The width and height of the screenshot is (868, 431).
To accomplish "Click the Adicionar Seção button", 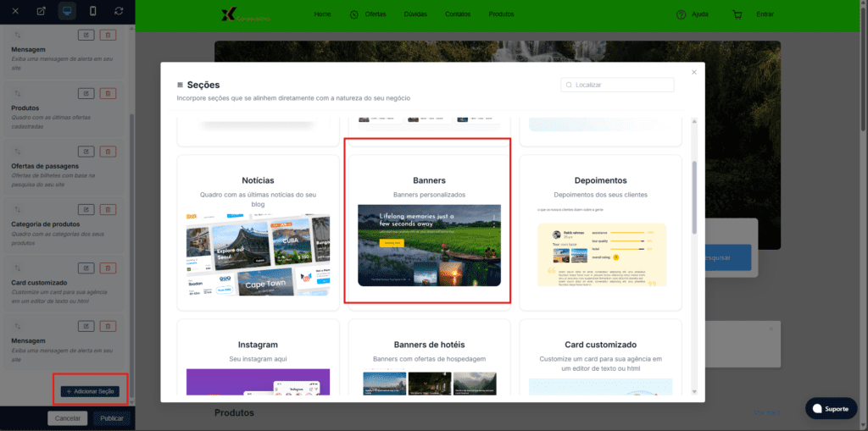I will pos(90,391).
